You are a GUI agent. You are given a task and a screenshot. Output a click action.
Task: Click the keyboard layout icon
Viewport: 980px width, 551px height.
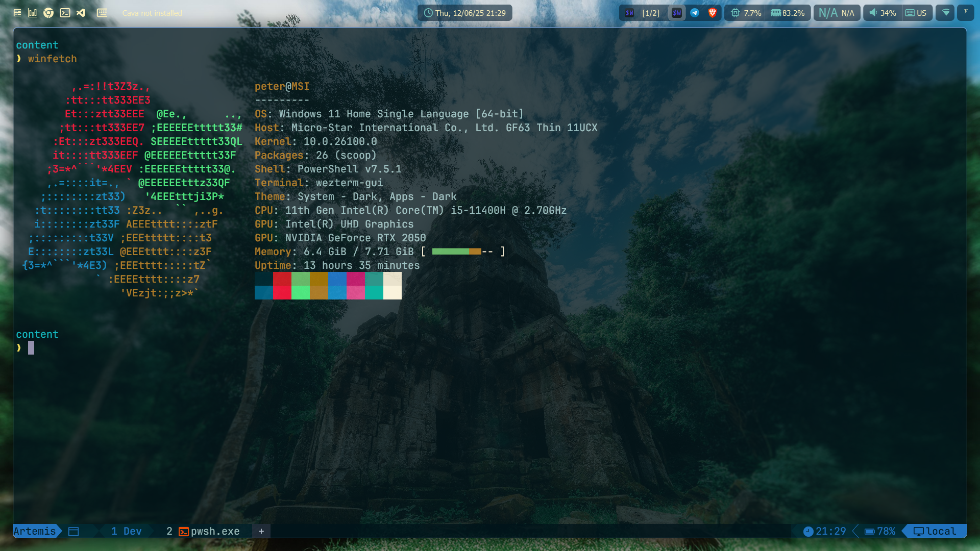[910, 13]
